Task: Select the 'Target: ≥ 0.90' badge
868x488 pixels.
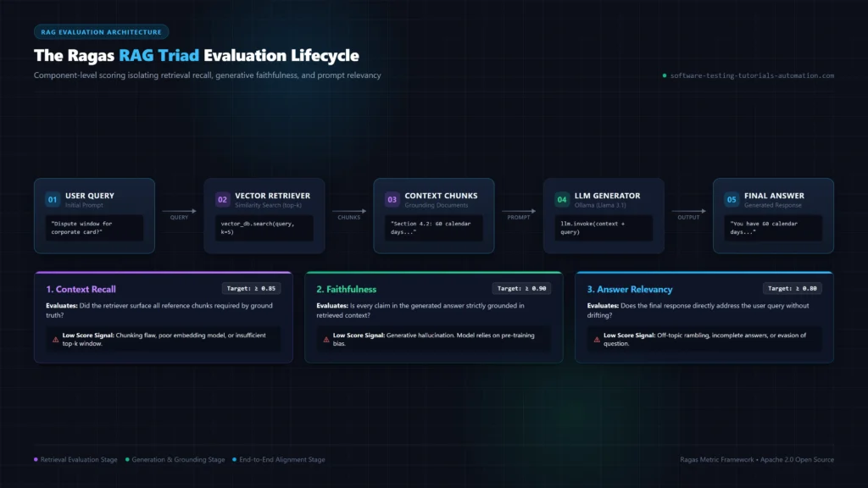Action: [x=521, y=288]
